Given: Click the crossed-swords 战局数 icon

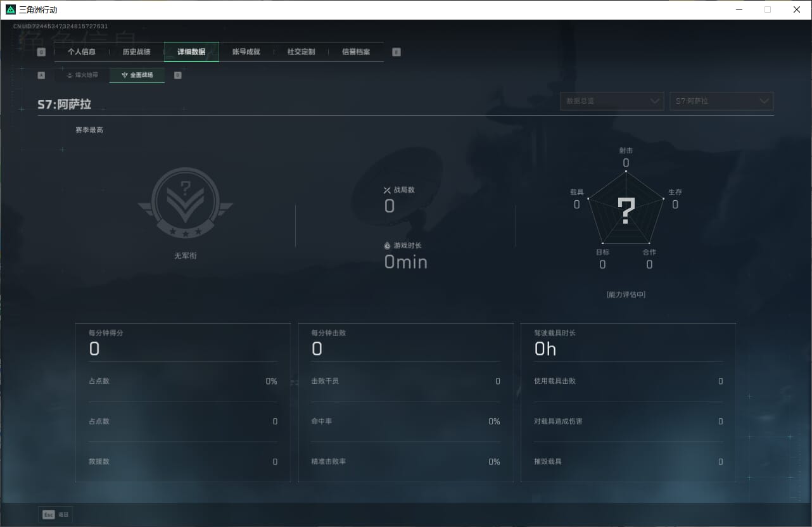Looking at the screenshot, I should click(x=387, y=190).
